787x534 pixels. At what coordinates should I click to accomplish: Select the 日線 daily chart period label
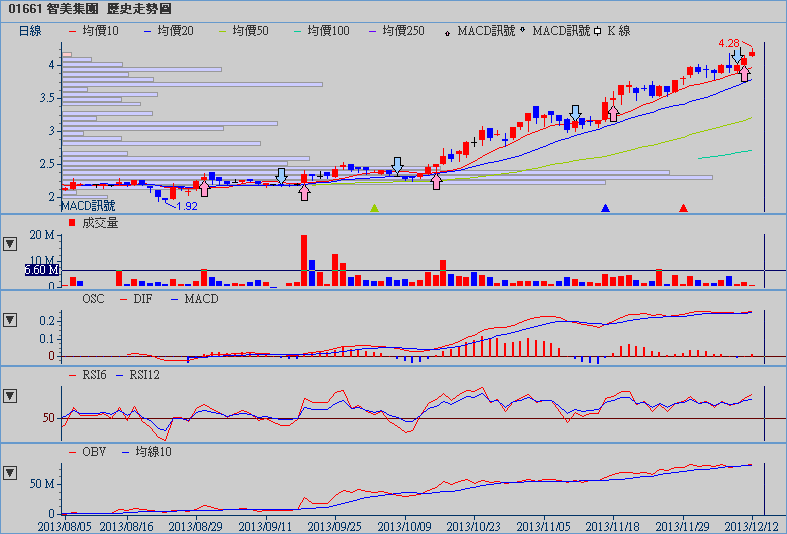tap(31, 32)
